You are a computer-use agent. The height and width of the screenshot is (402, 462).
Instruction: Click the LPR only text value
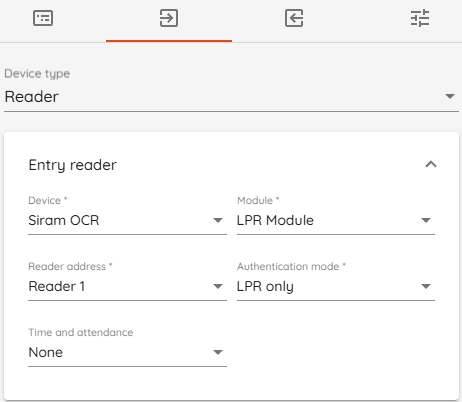(265, 287)
